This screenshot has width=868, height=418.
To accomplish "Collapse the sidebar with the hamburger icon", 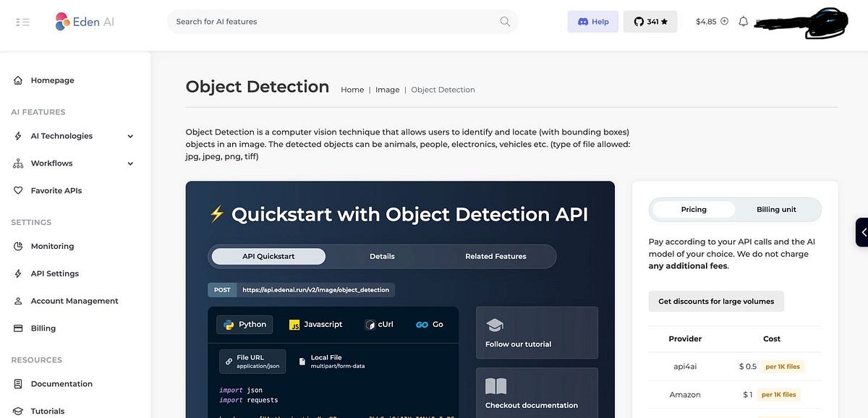I will (x=22, y=21).
